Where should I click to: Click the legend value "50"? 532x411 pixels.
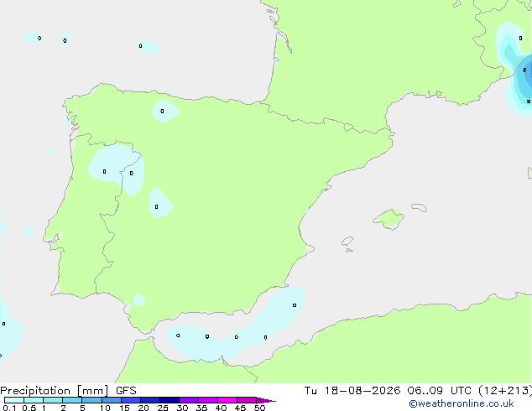tap(259, 408)
